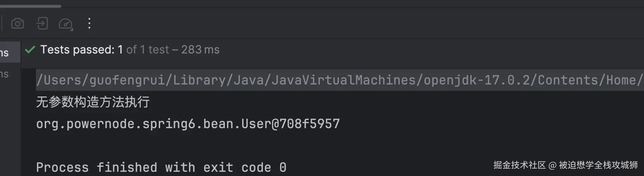Click the green tests-passed checkmark icon
644x176 pixels.
pos(30,50)
